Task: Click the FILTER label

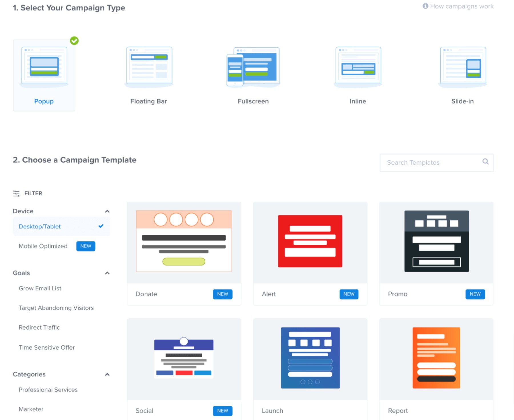Action: [33, 194]
